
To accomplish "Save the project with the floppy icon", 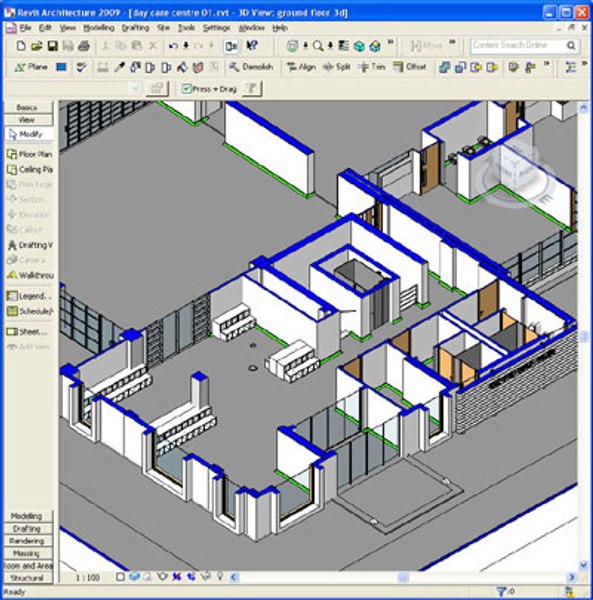I will pos(52,46).
